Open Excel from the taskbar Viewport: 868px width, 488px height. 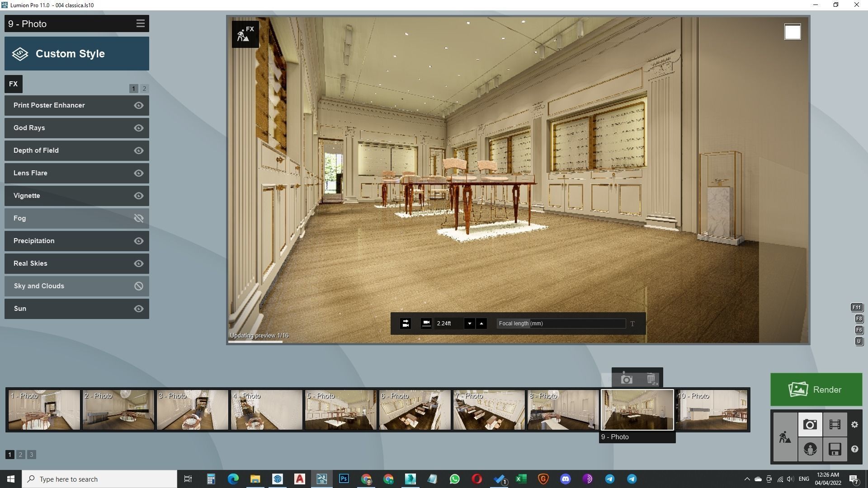point(521,479)
